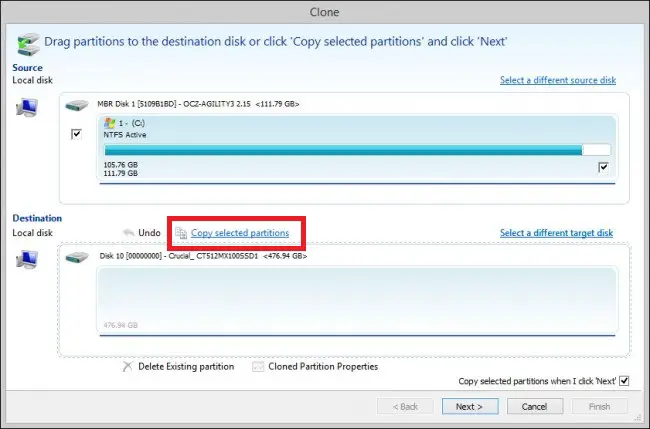
Task: Click the Undo arrow icon
Action: (x=126, y=233)
